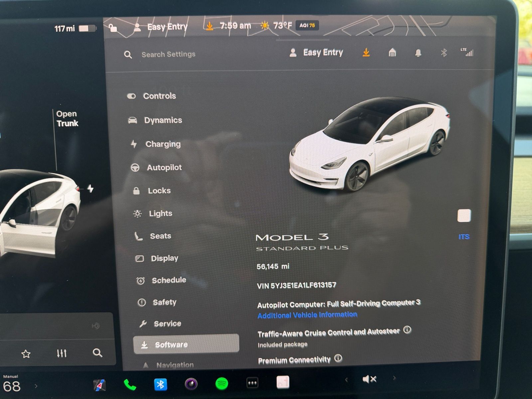Show info for Premium Connectivity
This screenshot has height=399, width=532.
click(x=338, y=358)
